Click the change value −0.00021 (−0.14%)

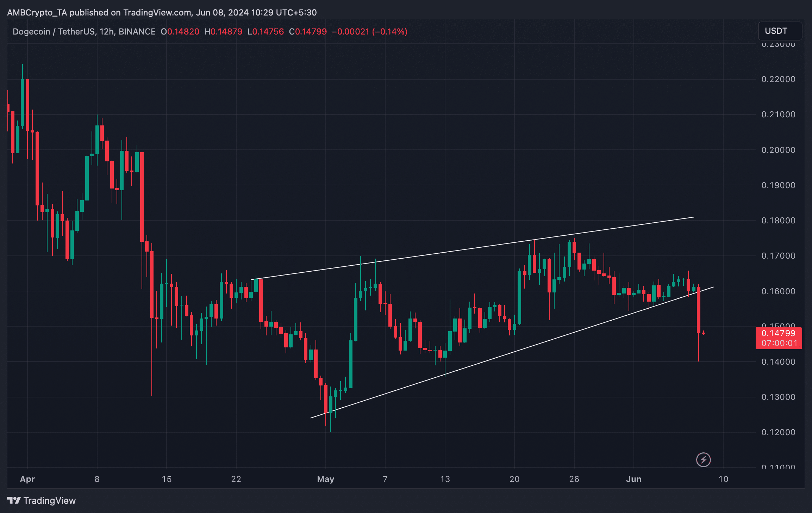[x=369, y=32]
